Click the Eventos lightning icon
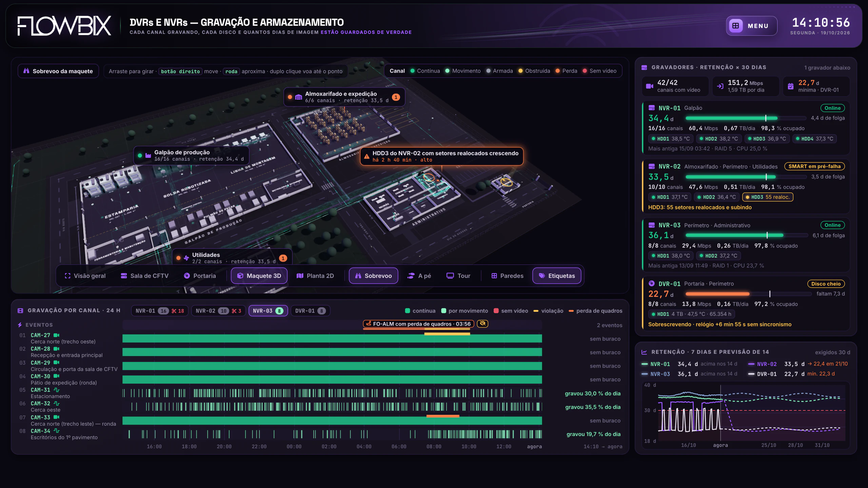The width and height of the screenshot is (868, 488). click(20, 325)
